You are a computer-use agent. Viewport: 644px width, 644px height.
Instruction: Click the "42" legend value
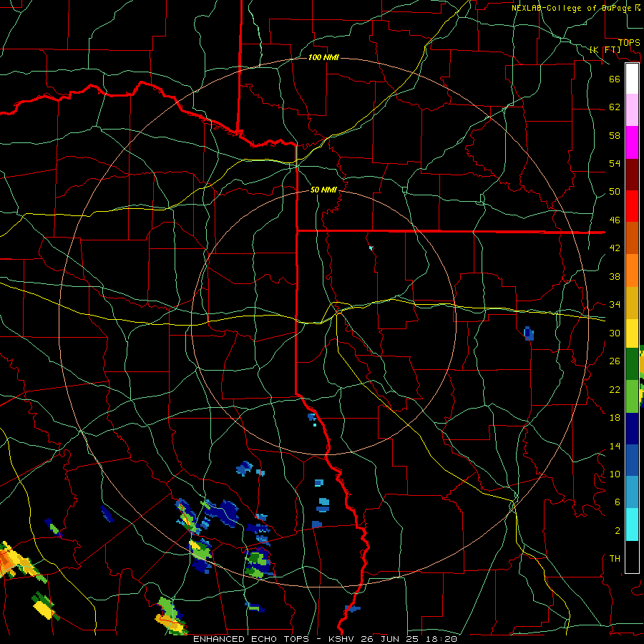click(x=615, y=248)
